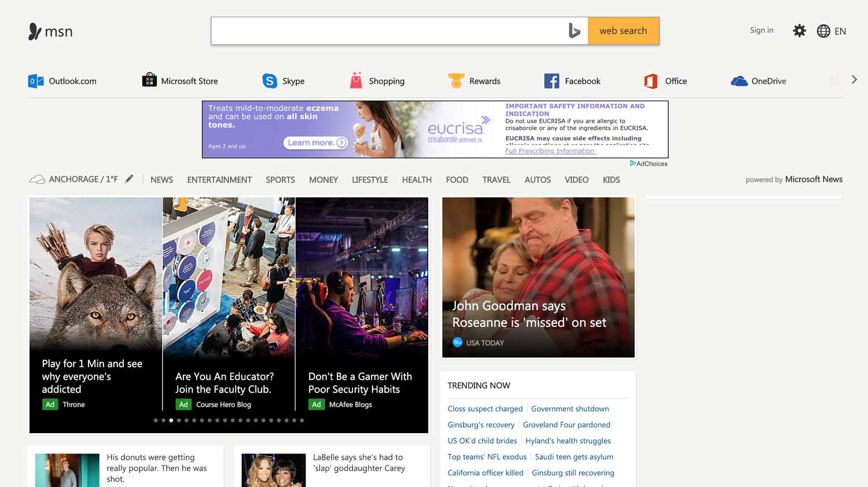The width and height of the screenshot is (868, 487).
Task: Open Ginsburg's recovery trending link
Action: [481, 425]
